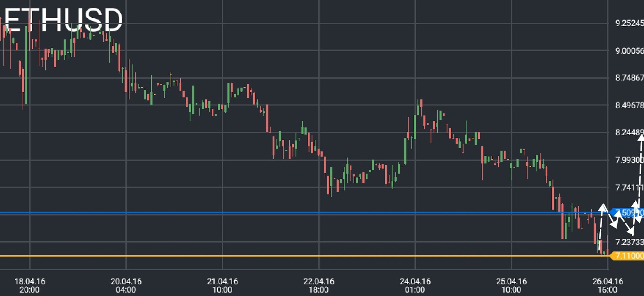The width and height of the screenshot is (644, 296).
Task: Click the 25.04.16 10:00 time label
Action: coord(511,286)
